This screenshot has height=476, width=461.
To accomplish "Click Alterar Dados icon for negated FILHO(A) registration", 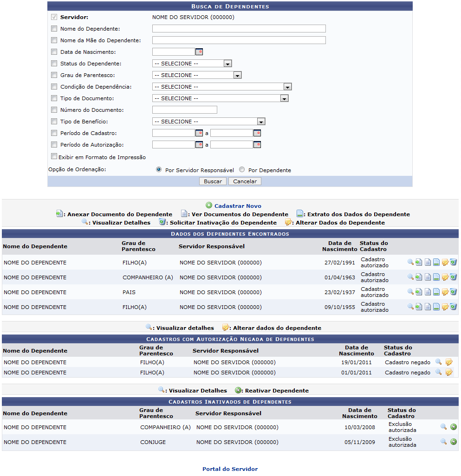I will (x=448, y=362).
